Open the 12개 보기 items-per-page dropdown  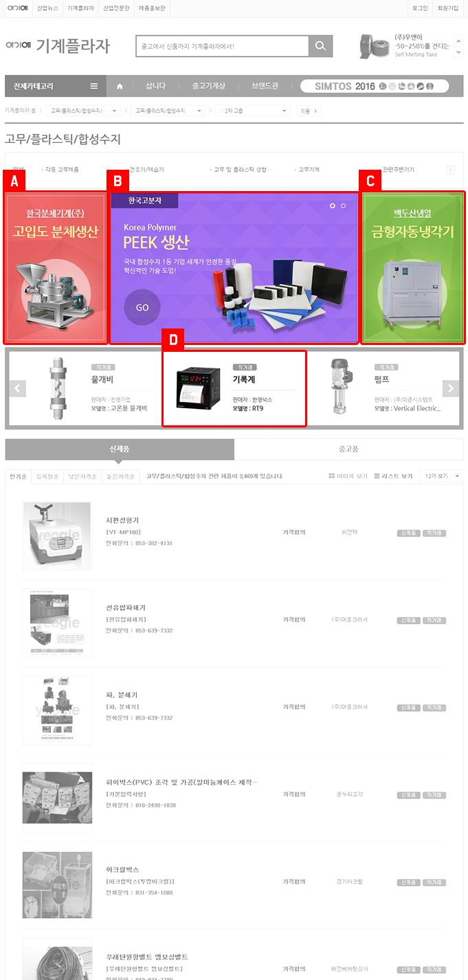pos(441,476)
